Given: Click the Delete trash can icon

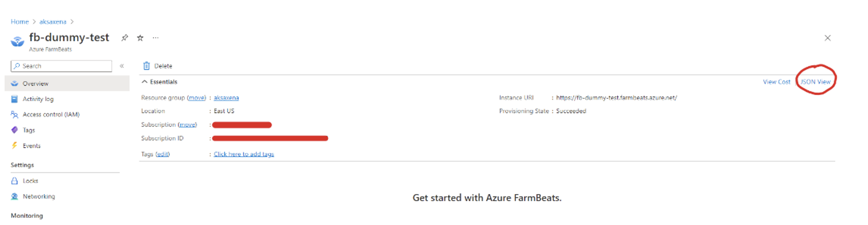Looking at the screenshot, I should (146, 66).
